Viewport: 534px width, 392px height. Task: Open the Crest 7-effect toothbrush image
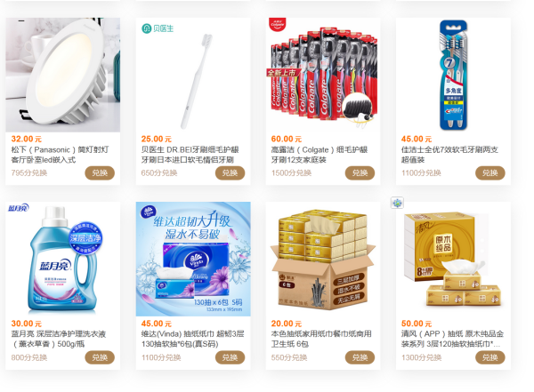pyautogui.click(x=453, y=75)
